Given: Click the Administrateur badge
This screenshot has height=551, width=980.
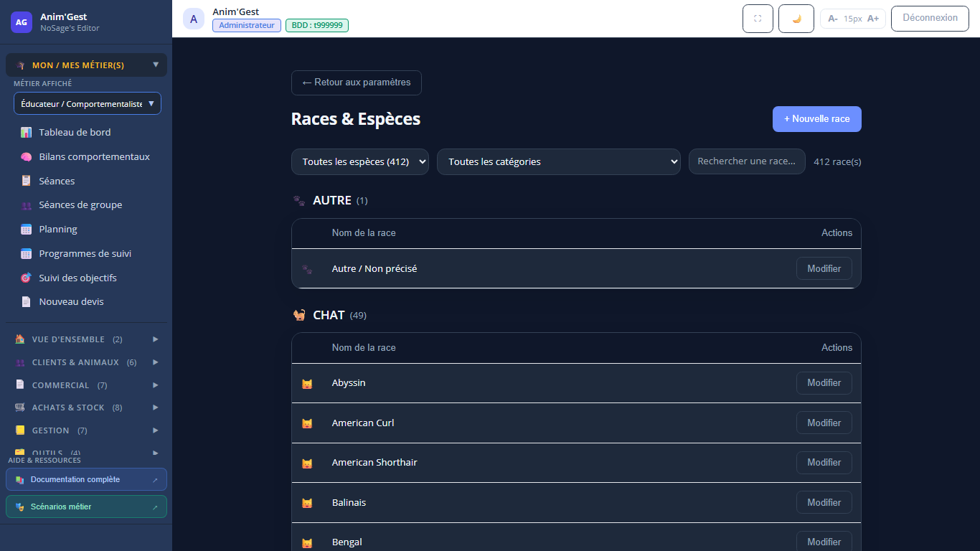Looking at the screenshot, I should click(247, 25).
